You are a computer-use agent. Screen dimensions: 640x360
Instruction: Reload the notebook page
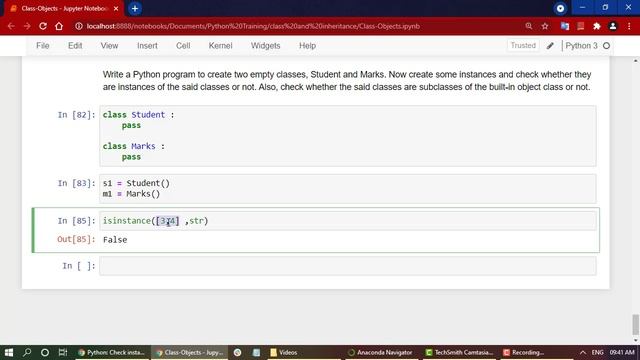[x=43, y=26]
